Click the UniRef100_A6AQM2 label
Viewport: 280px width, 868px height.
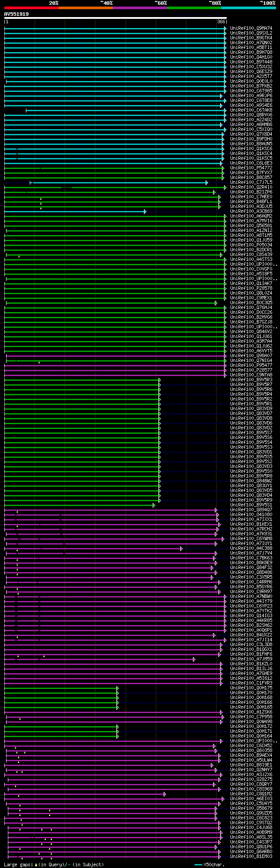251,216
